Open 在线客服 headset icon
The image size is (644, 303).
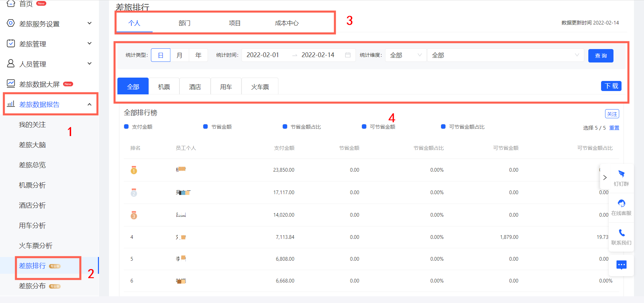coord(621,203)
